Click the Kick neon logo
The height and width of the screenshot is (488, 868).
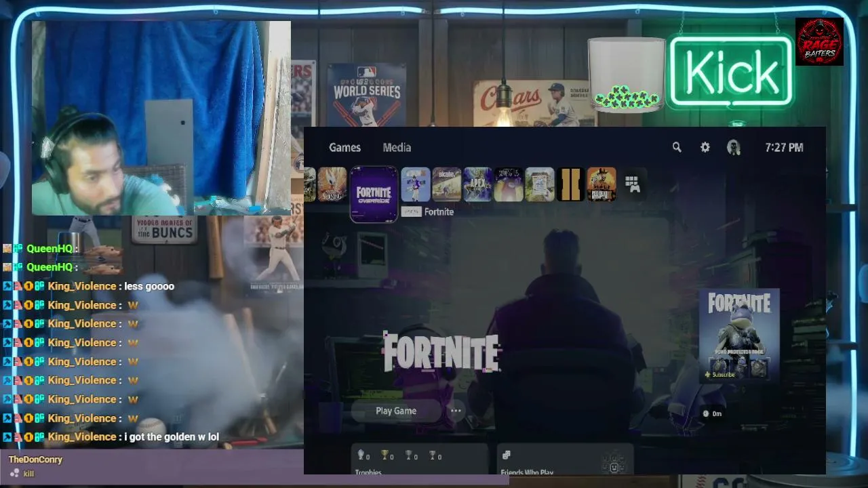[x=732, y=71]
